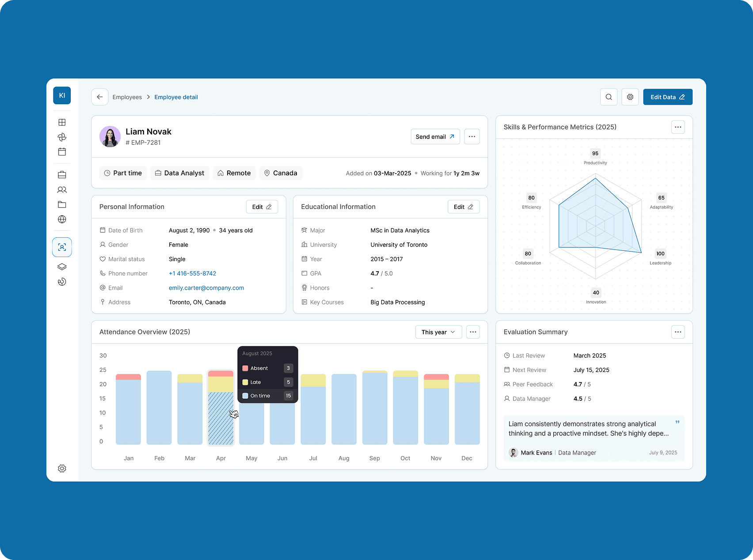Screen dimensions: 753x560
Task: Edit the Educational Information section
Action: 464,207
